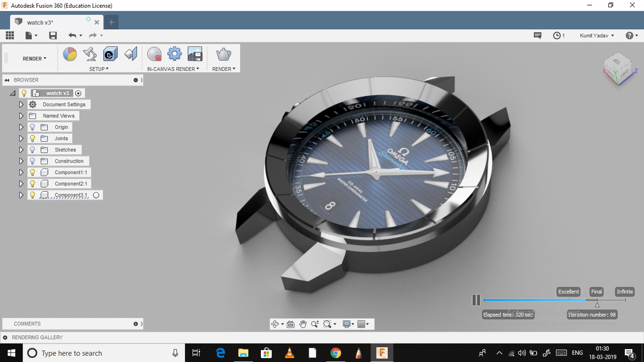The image size is (644, 362).
Task: Activate Component3:1 radio button
Action: 96,195
